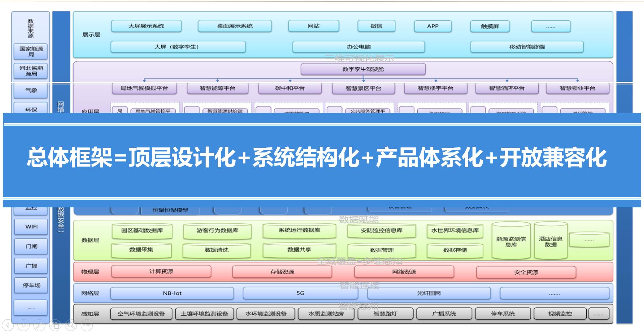Click the 门闸 data source box
The height and width of the screenshot is (333, 644).
point(31,246)
